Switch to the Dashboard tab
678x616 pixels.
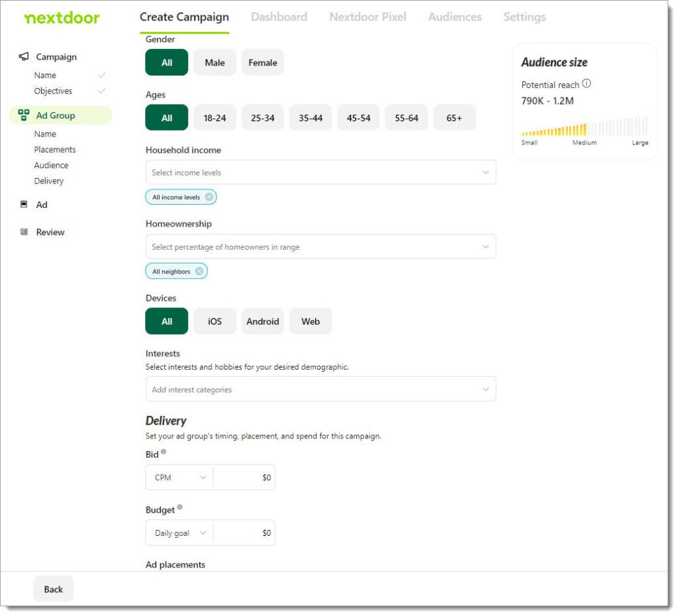[x=279, y=17]
